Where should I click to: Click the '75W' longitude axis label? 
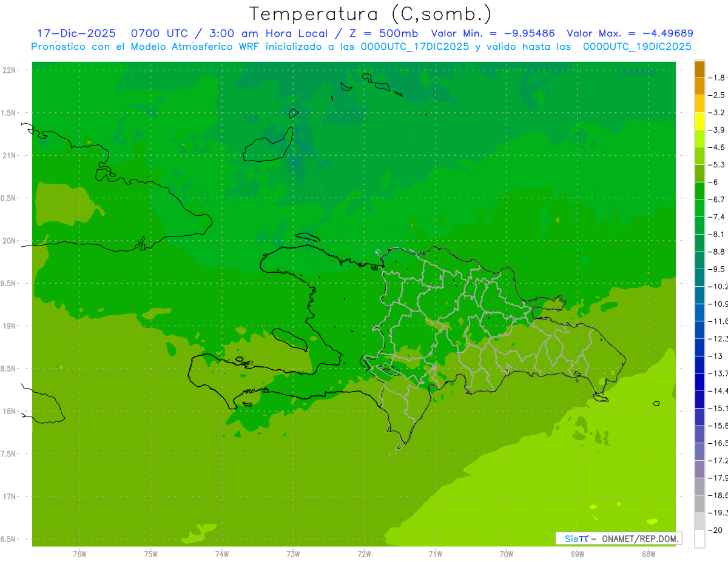point(151,554)
